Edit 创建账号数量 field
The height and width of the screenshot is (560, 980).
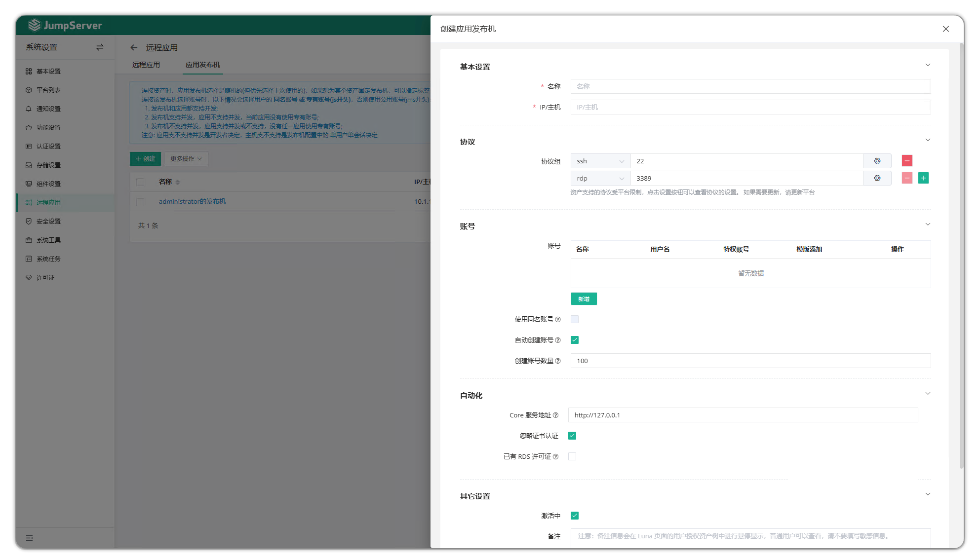point(750,361)
